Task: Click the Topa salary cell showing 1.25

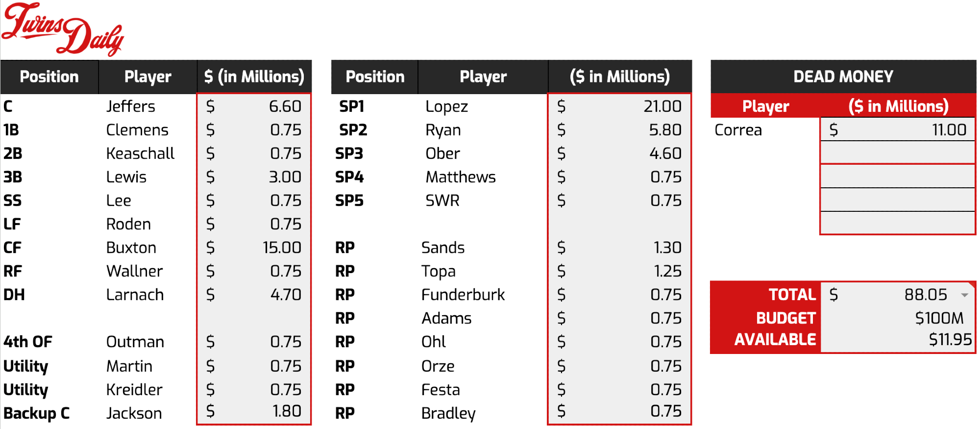Action: click(619, 271)
